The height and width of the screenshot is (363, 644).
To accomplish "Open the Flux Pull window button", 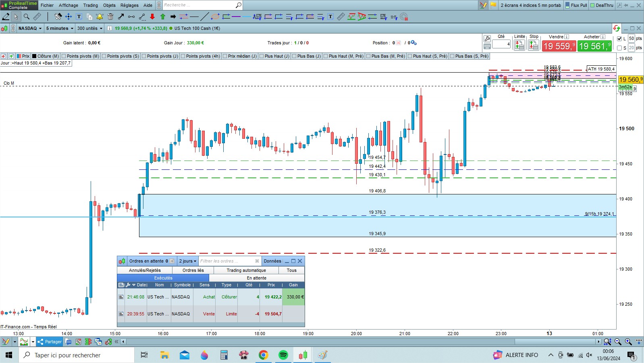I will click(576, 5).
